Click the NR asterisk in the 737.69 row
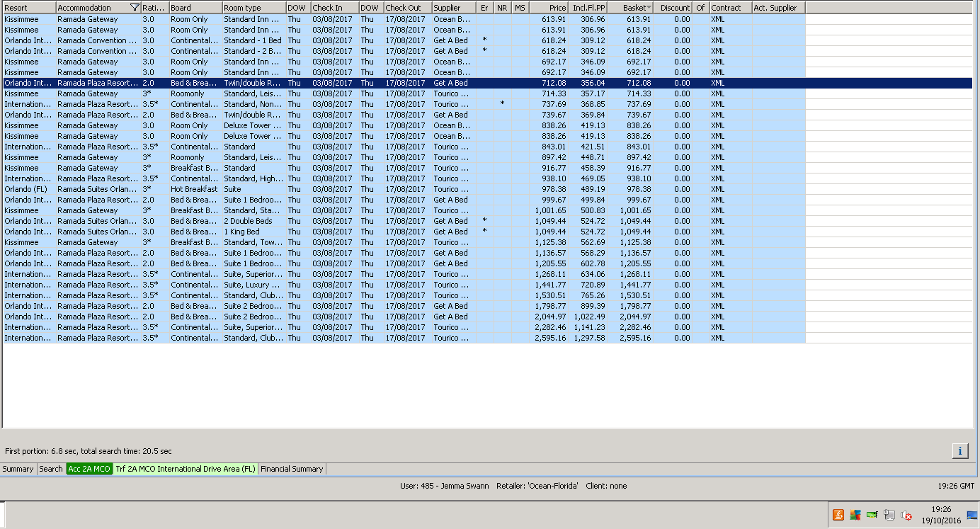 [x=502, y=103]
